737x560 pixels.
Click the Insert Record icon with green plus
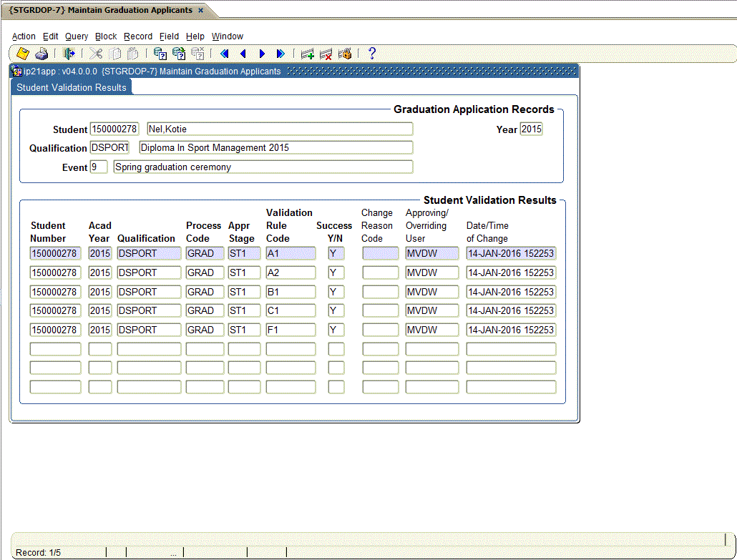pyautogui.click(x=307, y=54)
